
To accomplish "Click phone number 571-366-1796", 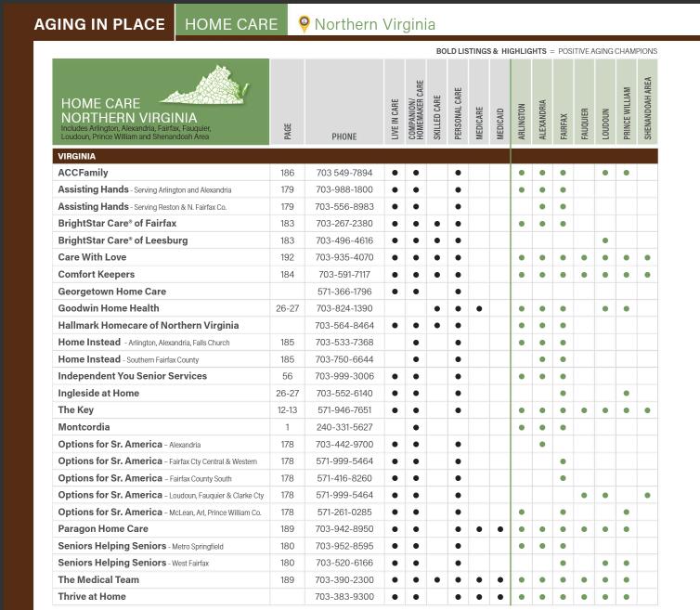I will tap(344, 292).
